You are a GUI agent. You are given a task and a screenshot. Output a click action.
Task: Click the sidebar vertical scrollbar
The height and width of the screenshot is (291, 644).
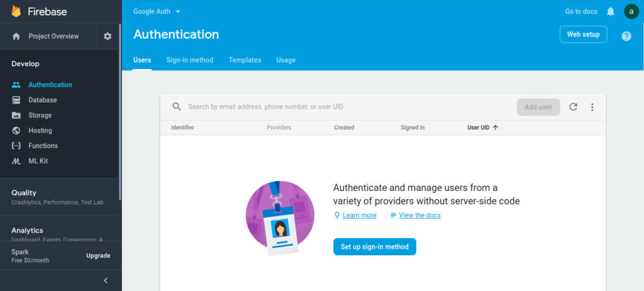coord(120,111)
